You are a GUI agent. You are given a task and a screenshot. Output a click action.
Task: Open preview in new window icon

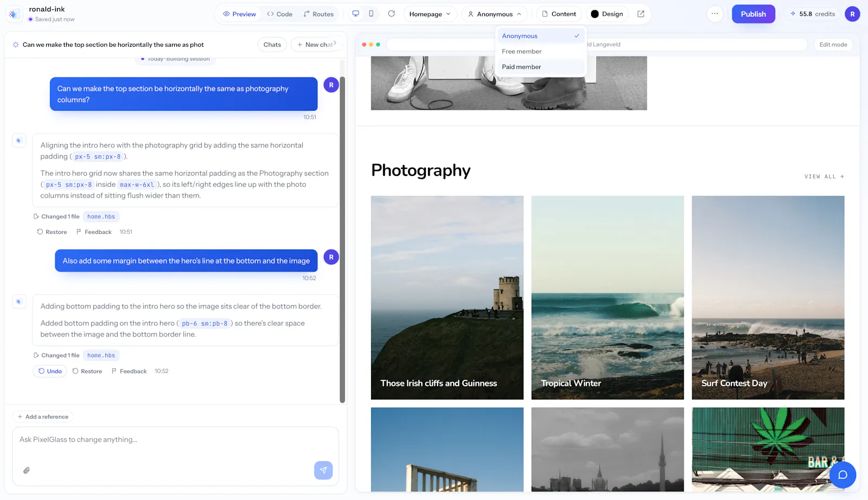641,14
